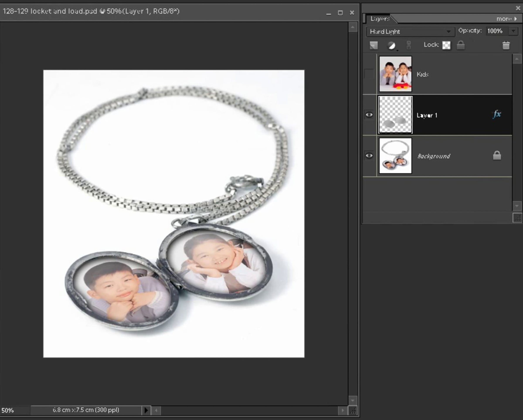Hide Layer 1 using its eye icon
The width and height of the screenshot is (523, 420).
point(369,115)
